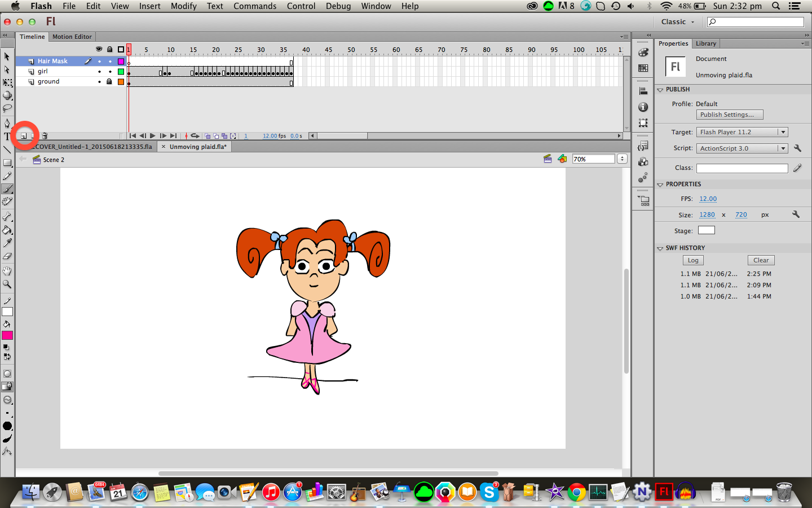Open the Control menu

point(301,6)
